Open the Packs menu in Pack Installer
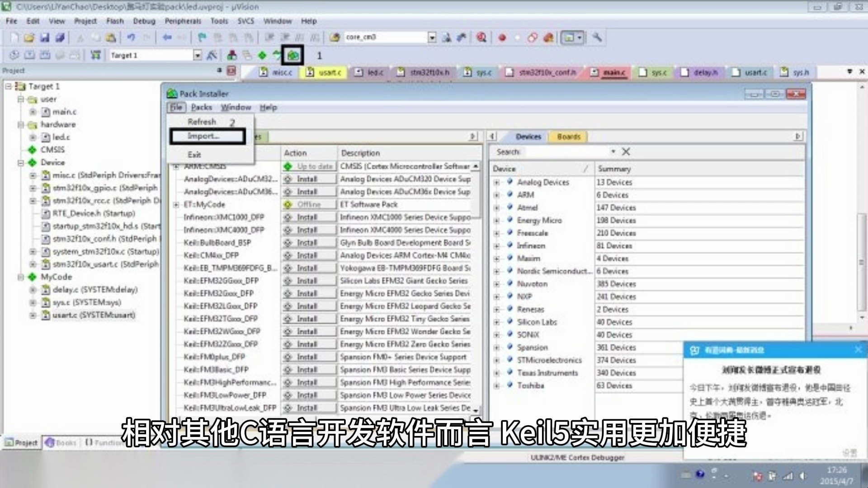 click(201, 108)
